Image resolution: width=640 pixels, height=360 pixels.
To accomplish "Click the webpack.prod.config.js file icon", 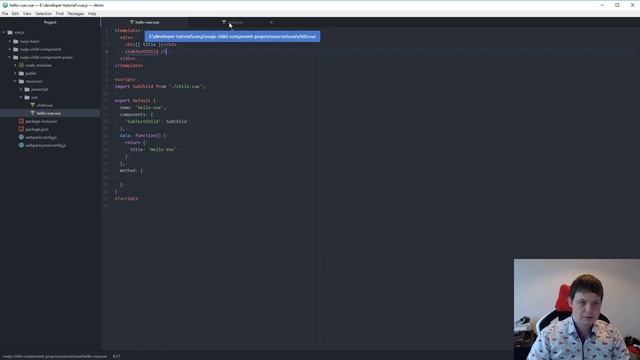I will pos(21,145).
